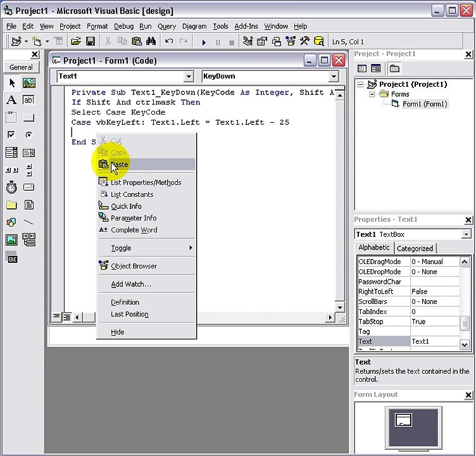Image resolution: width=476 pixels, height=456 pixels.
Task: Click Open Project toolbar icon
Action: coord(76,41)
